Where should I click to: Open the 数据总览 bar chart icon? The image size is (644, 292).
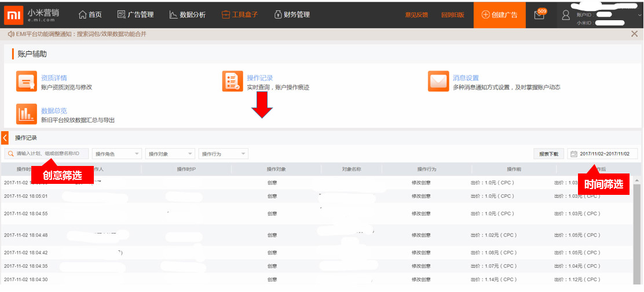click(26, 114)
